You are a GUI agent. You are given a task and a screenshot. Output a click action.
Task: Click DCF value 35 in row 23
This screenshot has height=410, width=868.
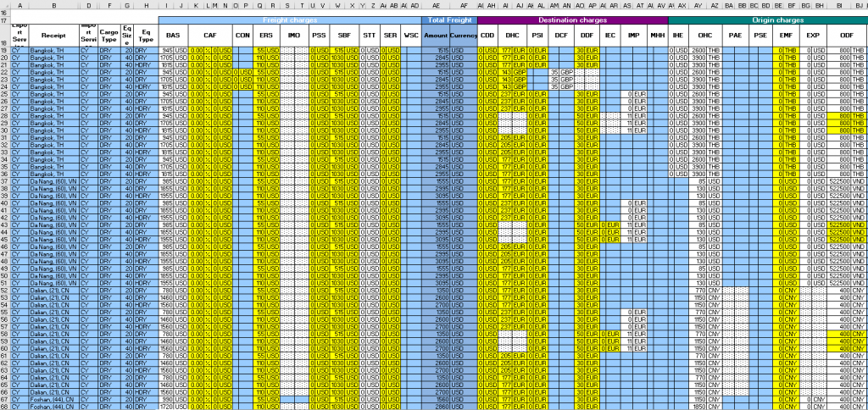pos(554,79)
